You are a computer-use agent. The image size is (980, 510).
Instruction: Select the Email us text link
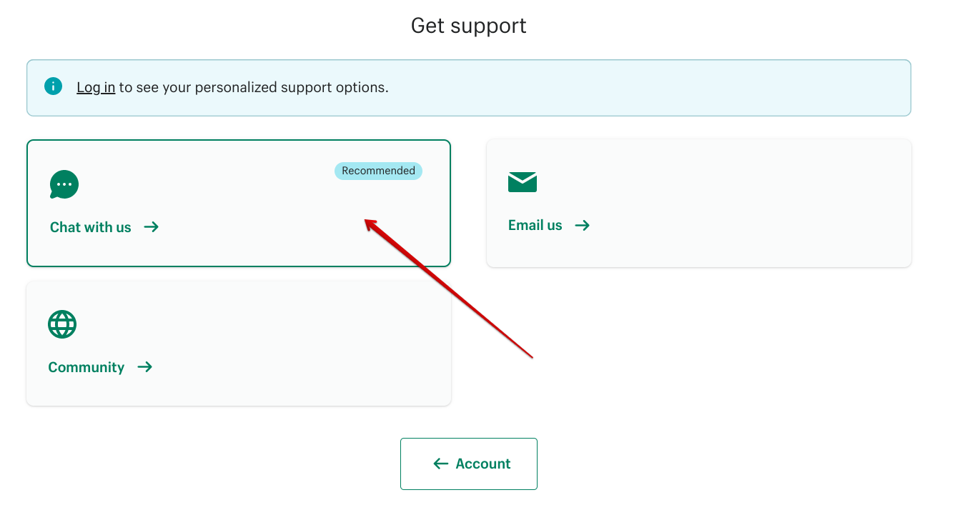535,225
